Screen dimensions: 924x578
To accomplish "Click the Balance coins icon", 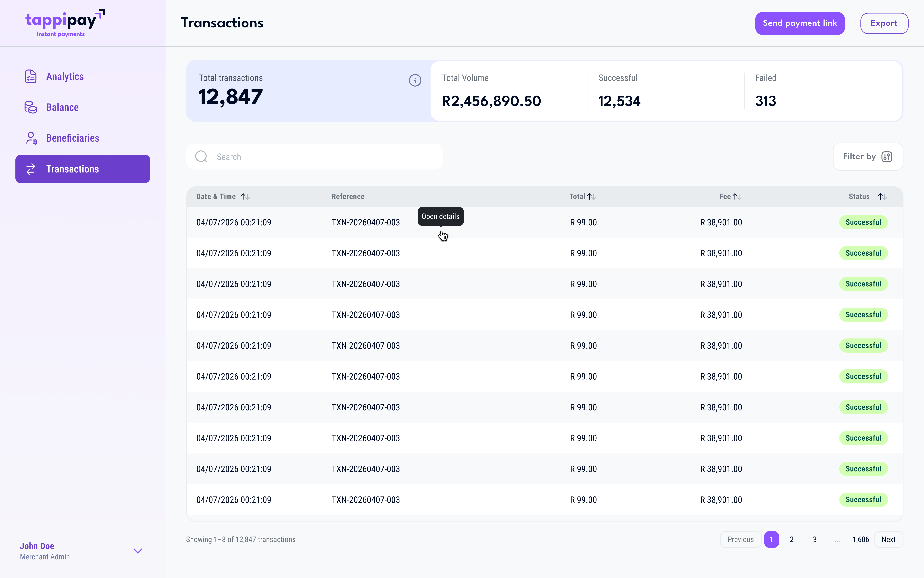I will click(x=31, y=107).
